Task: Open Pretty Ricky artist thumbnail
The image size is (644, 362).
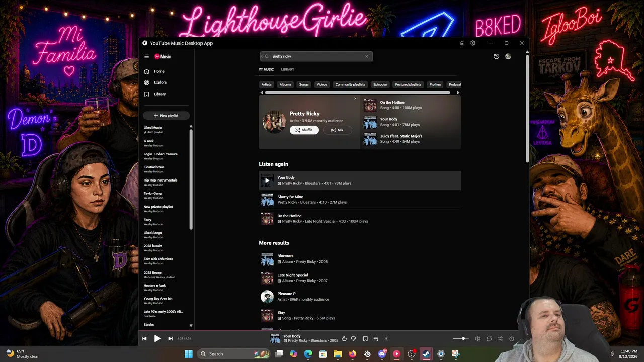Action: (274, 122)
